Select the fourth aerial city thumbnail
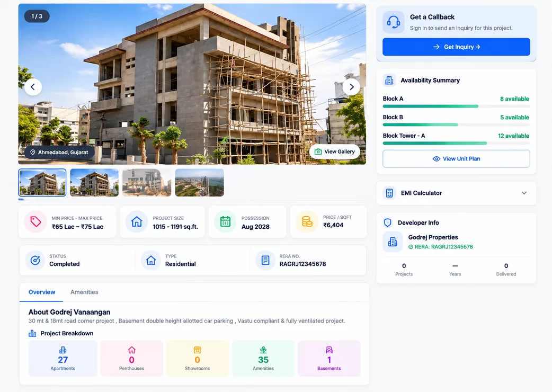 (x=199, y=183)
